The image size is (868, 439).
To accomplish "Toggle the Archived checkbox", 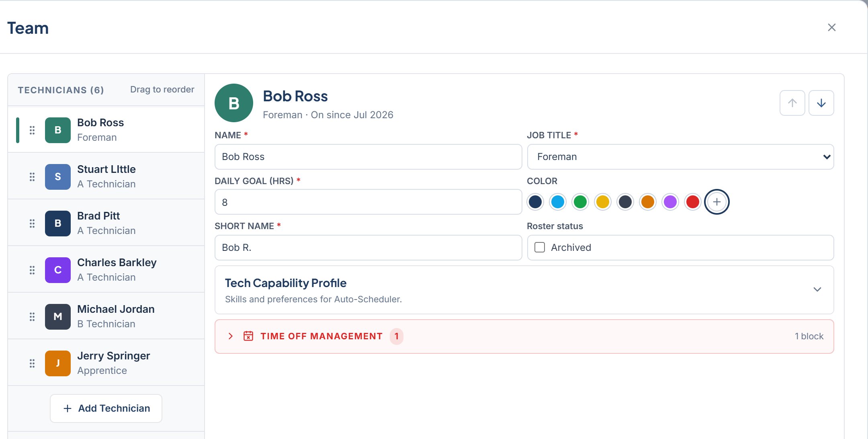I will (540, 247).
